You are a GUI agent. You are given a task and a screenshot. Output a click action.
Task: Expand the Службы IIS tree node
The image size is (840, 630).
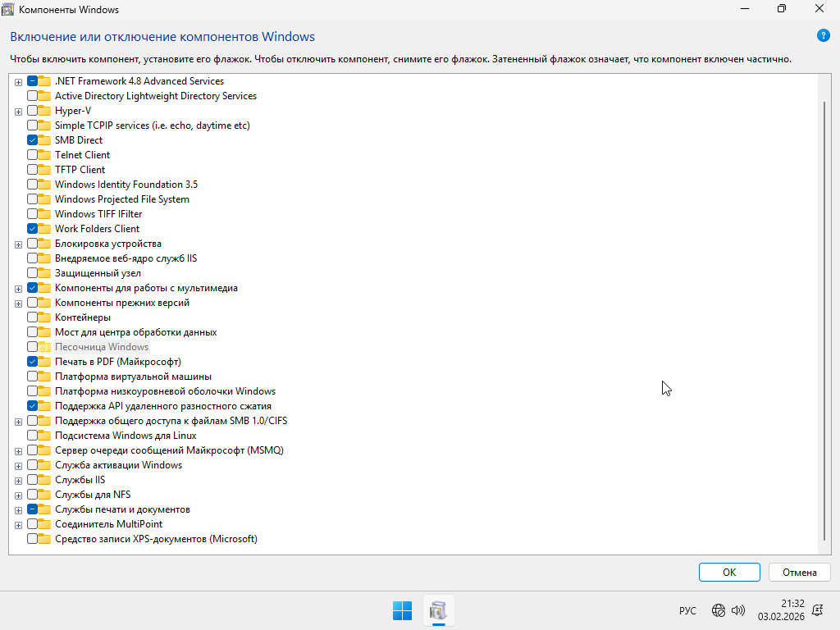click(x=18, y=480)
